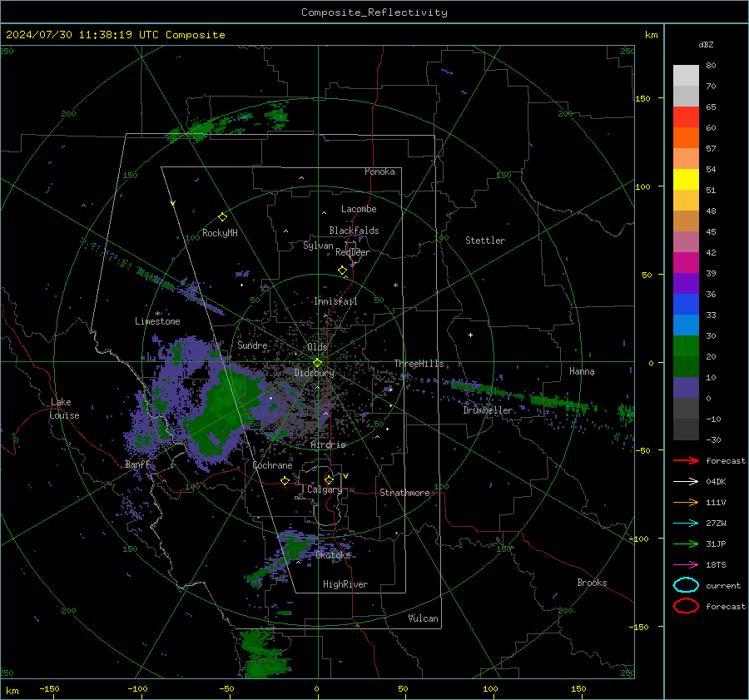Click the Ponoka city label

pyautogui.click(x=379, y=171)
